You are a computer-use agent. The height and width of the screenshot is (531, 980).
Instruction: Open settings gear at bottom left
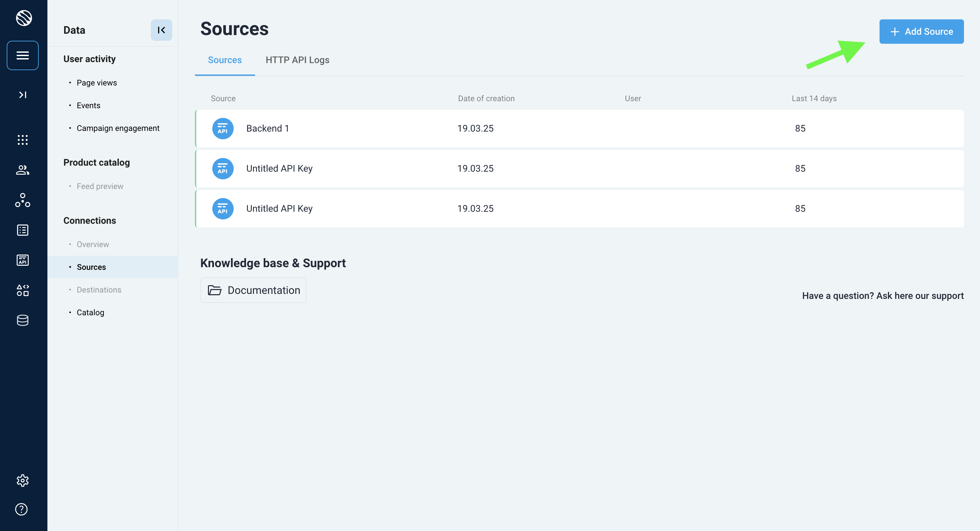coord(22,480)
